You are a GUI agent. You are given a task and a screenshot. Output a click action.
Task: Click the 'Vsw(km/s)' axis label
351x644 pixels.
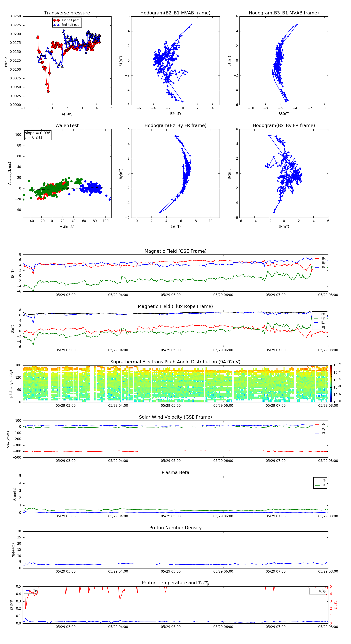tap(8, 439)
